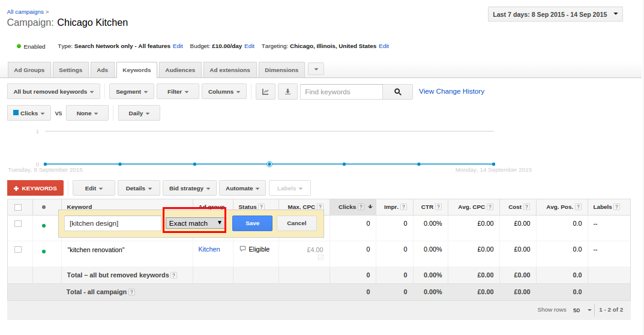Click the green status dot for kitchen renovation
644x335 pixels.
point(43,251)
